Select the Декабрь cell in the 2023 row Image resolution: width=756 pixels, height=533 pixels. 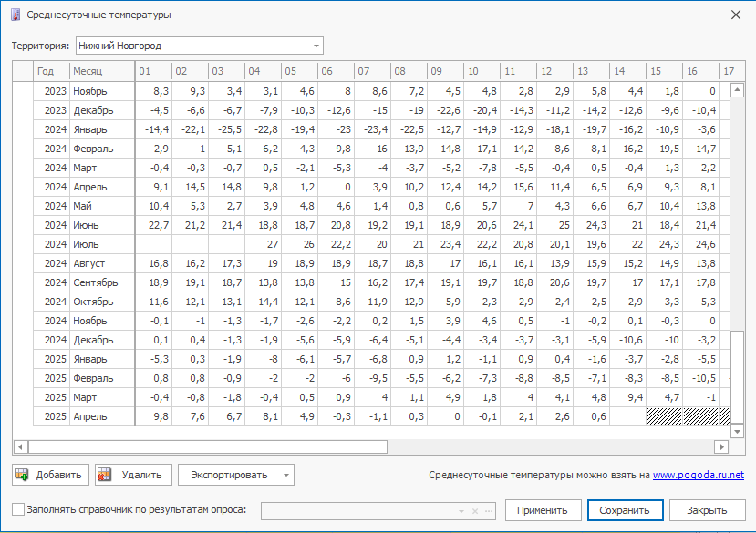pos(102,110)
